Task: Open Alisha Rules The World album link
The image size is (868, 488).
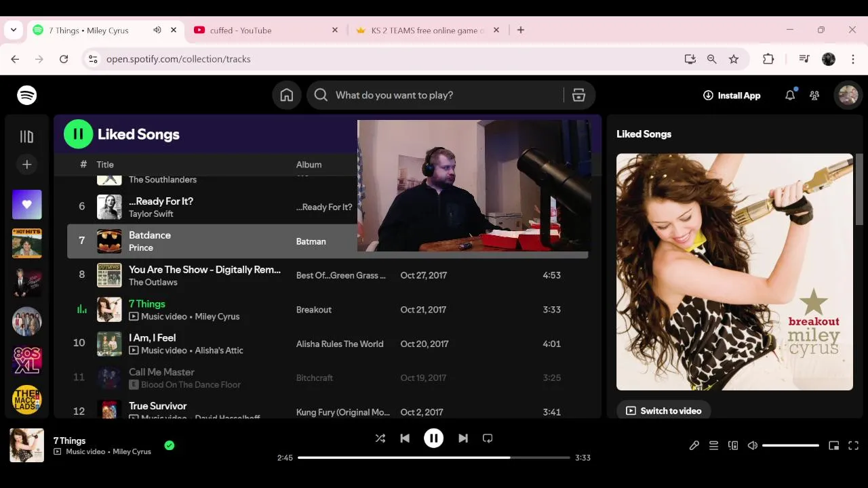Action: pos(340,344)
